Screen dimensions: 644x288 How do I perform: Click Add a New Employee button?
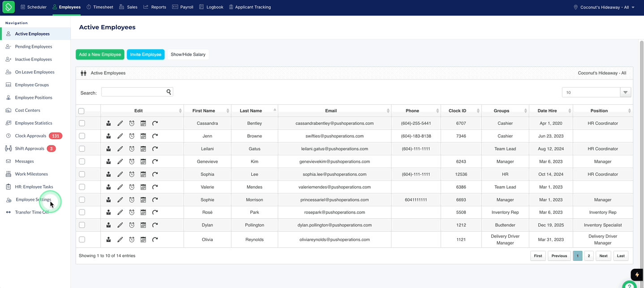100,55
